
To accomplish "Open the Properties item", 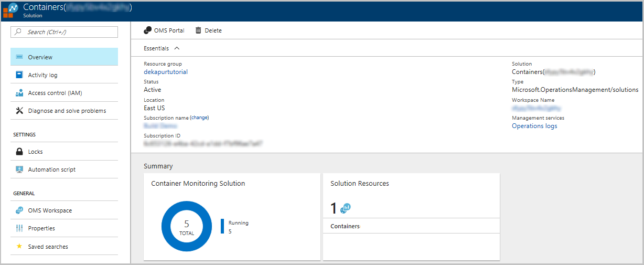I will 64,228.
